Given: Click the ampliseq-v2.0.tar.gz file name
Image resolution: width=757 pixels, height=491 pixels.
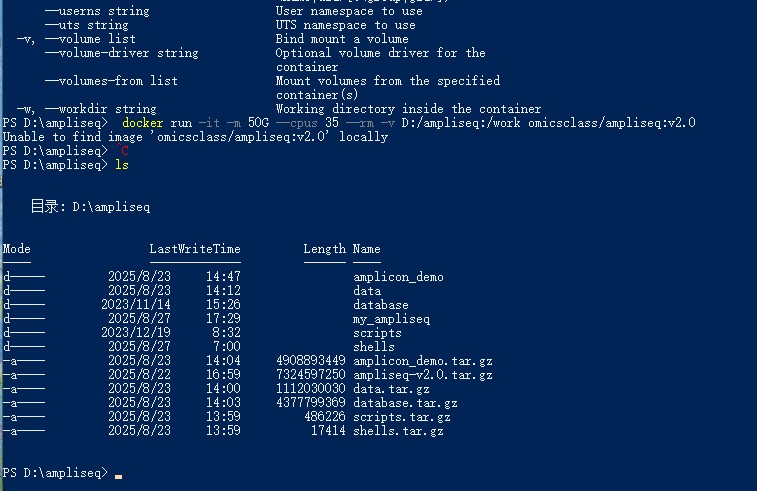Looking at the screenshot, I should tap(423, 375).
